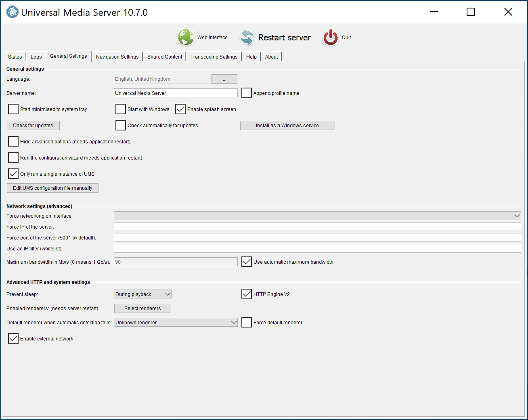Screen dimensions: 528x420
Task: Click the language chooser ellipsis button
Action: 224,79
